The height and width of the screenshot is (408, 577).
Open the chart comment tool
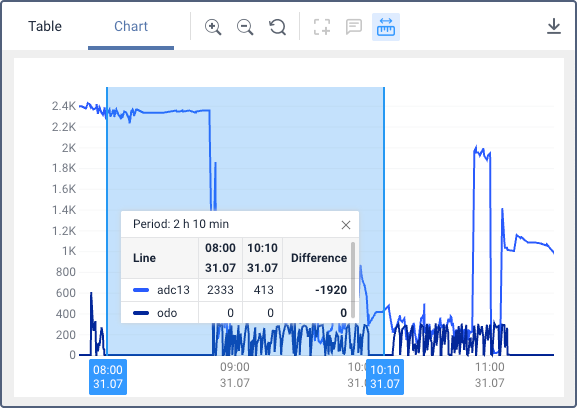click(x=354, y=27)
